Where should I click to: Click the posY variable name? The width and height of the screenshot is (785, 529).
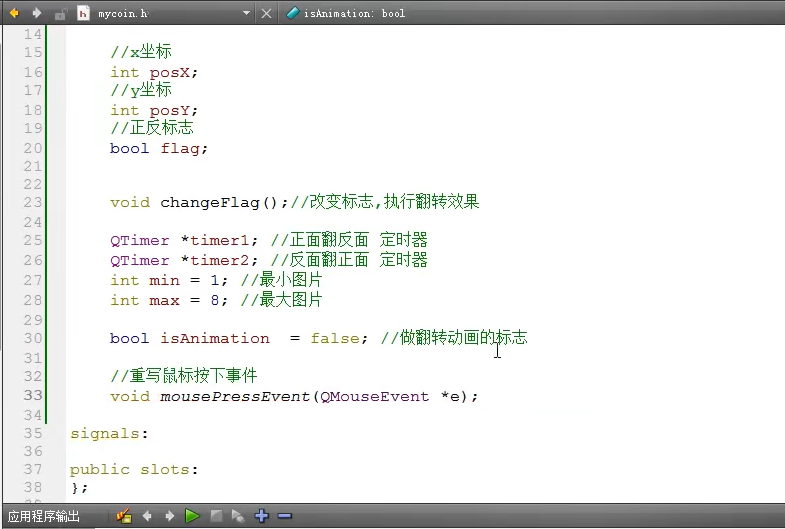tap(170, 111)
